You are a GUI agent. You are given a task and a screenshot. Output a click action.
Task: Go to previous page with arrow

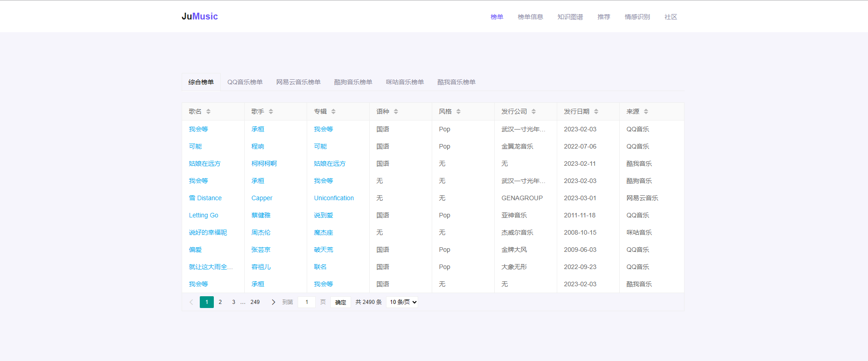point(191,302)
